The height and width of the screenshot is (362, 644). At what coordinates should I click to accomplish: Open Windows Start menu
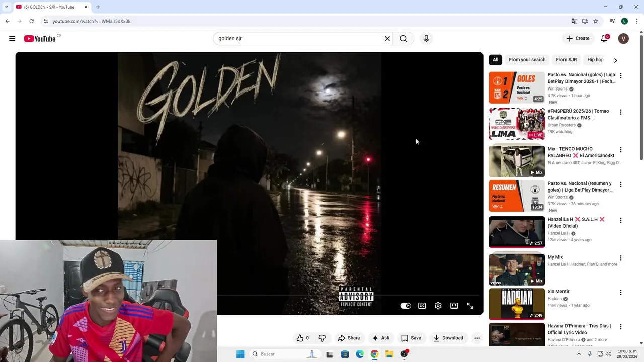click(x=240, y=354)
